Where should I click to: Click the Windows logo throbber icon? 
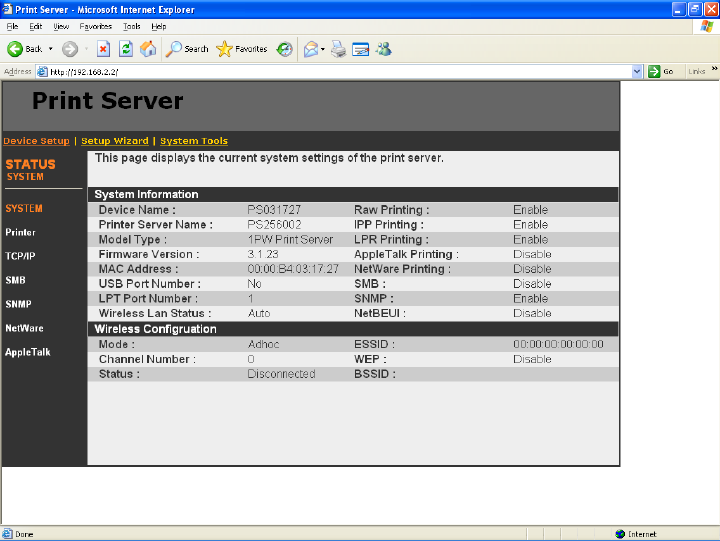(707, 26)
